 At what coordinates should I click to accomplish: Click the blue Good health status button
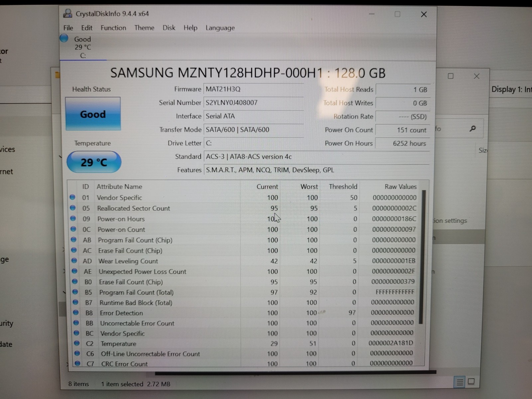click(x=93, y=114)
